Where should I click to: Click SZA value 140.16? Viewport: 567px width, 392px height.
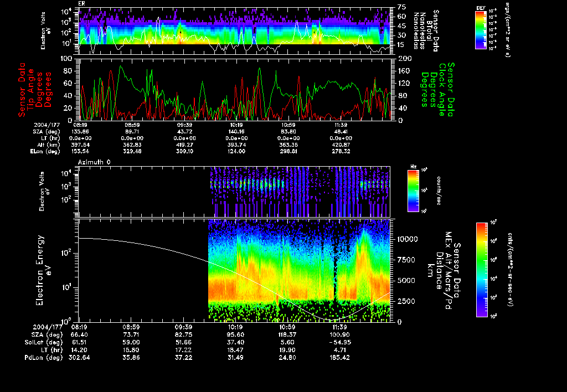[x=236, y=132]
